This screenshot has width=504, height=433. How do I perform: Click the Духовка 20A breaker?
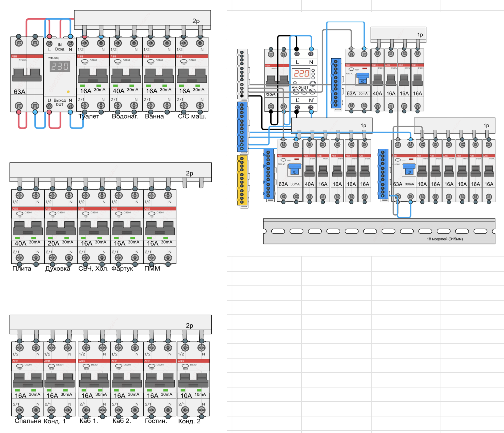tap(61, 226)
